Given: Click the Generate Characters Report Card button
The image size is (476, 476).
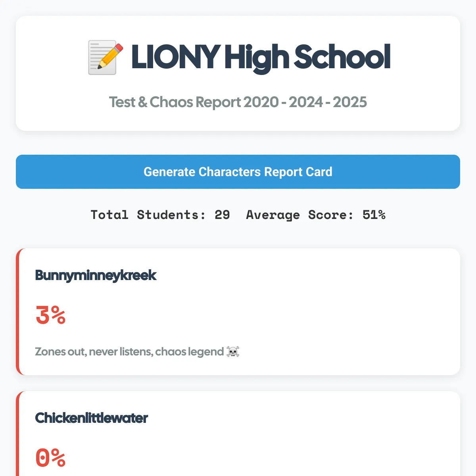Looking at the screenshot, I should click(x=238, y=172).
